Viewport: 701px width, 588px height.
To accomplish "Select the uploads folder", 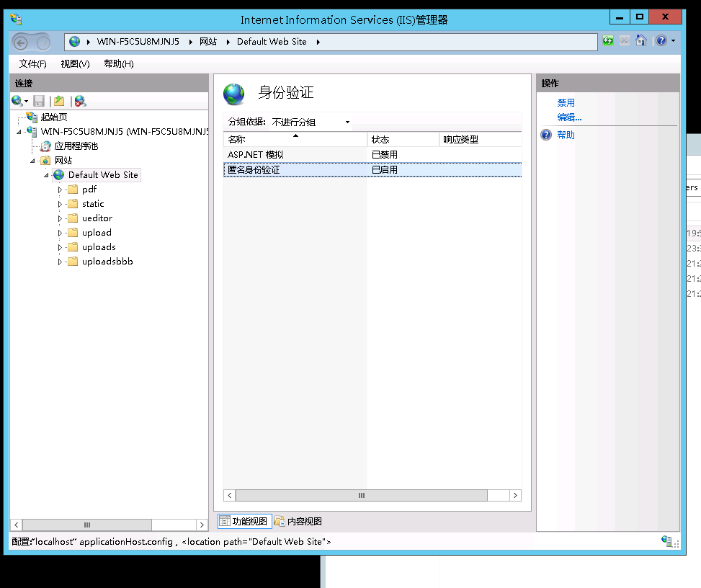I will point(99,247).
